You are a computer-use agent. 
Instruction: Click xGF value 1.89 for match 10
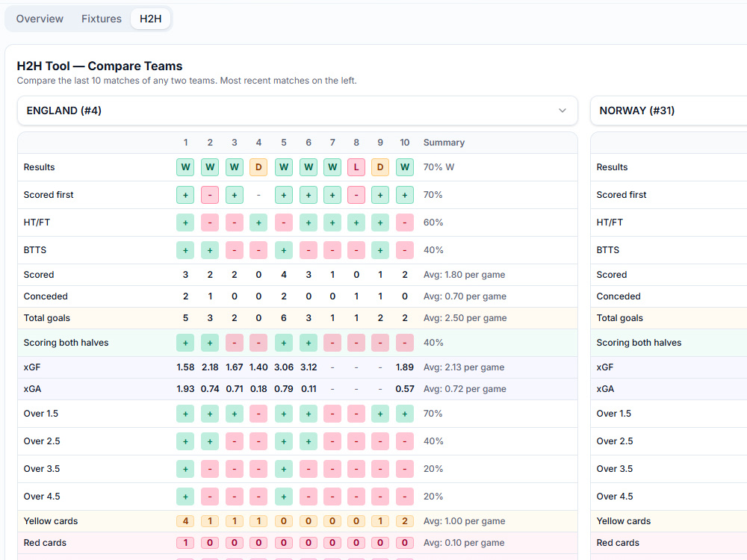coord(404,367)
